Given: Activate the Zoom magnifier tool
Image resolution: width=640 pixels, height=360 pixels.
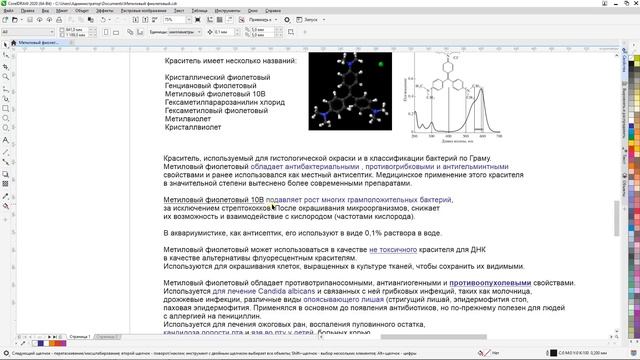Looking at the screenshot, I should pos(5,77).
